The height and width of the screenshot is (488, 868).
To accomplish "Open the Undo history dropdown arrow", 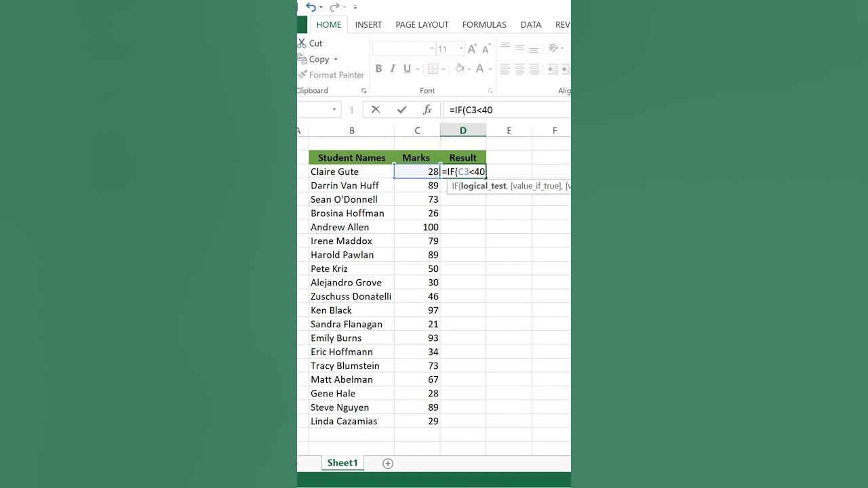I will [x=321, y=7].
